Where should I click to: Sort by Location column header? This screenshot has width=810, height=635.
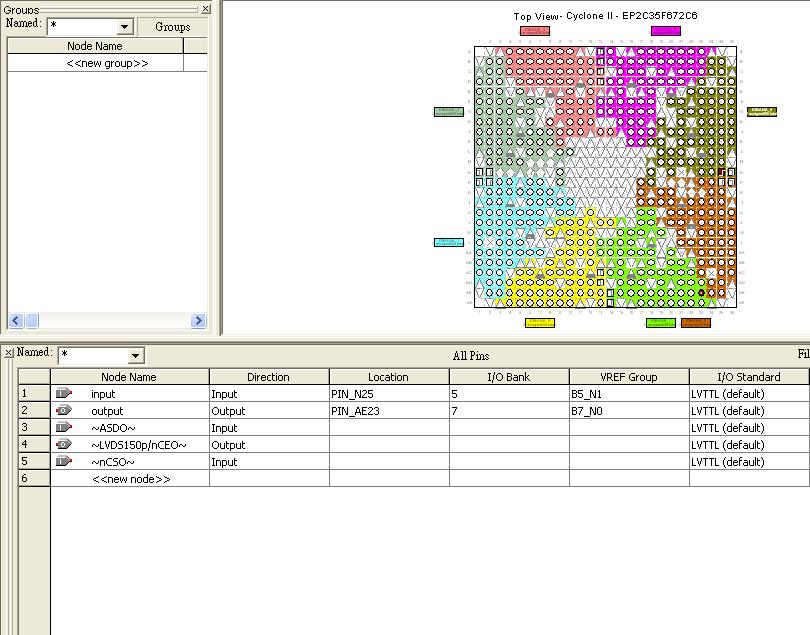click(x=388, y=377)
